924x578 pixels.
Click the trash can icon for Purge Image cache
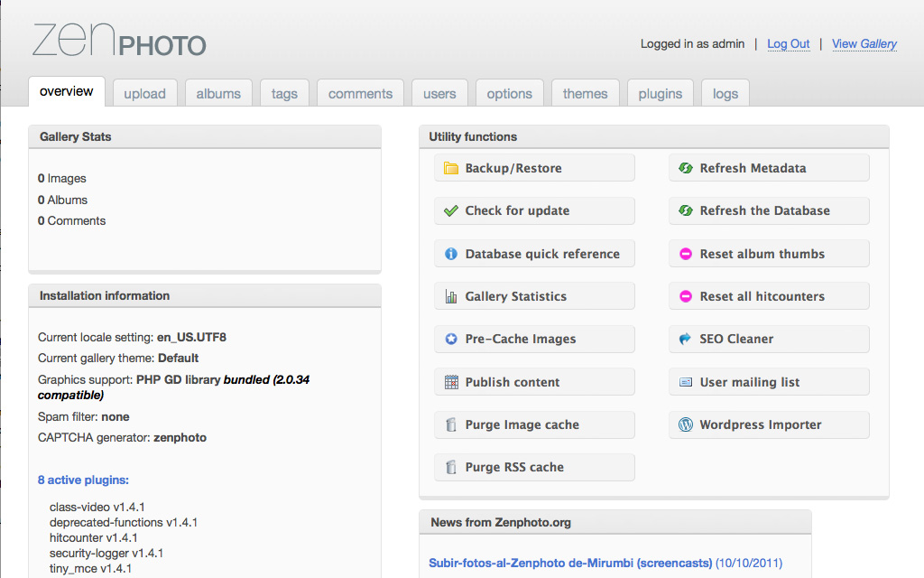[451, 424]
